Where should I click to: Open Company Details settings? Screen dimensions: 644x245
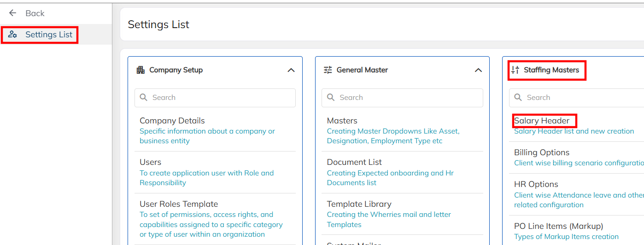172,121
